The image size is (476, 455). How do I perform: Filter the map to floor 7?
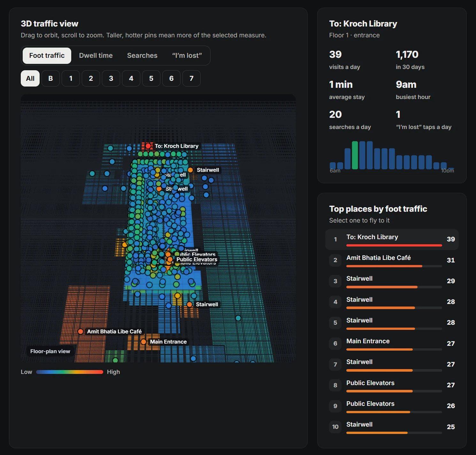click(x=191, y=79)
